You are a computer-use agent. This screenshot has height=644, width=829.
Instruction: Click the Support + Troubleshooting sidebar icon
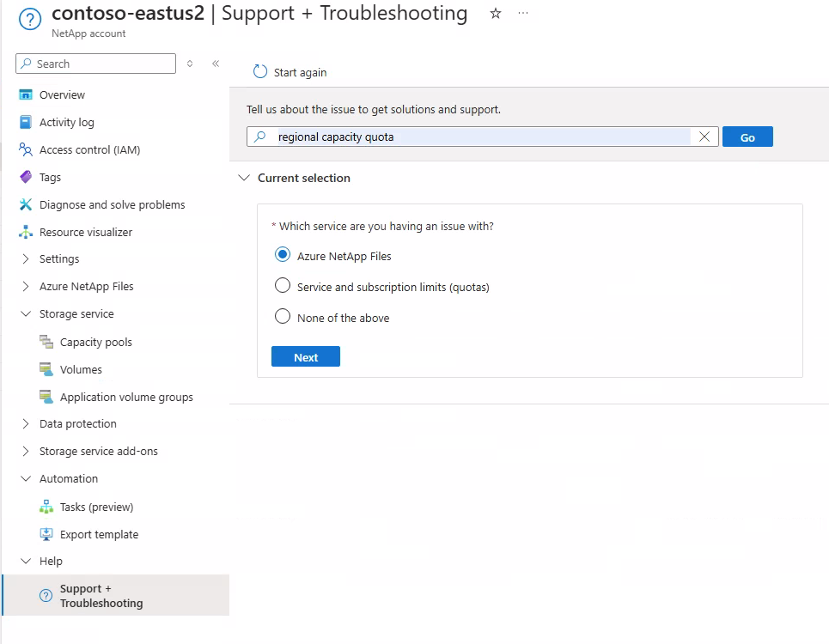click(46, 595)
